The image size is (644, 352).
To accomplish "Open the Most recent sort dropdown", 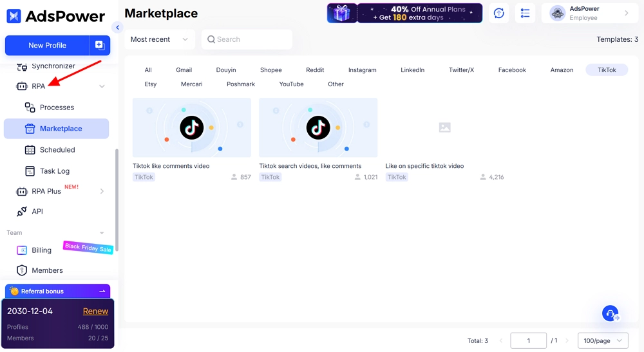I will click(159, 39).
